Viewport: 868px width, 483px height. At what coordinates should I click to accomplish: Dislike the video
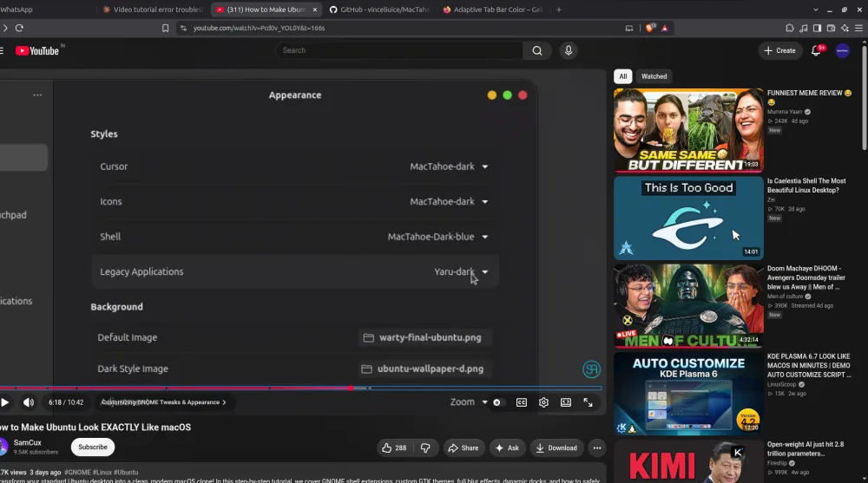coord(425,447)
